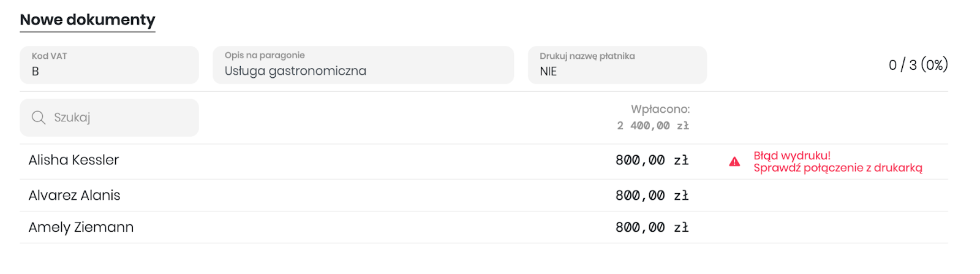This screenshot has width=980, height=274.
Task: Open the Drukuj nazwę płatnika selector
Action: (x=617, y=65)
